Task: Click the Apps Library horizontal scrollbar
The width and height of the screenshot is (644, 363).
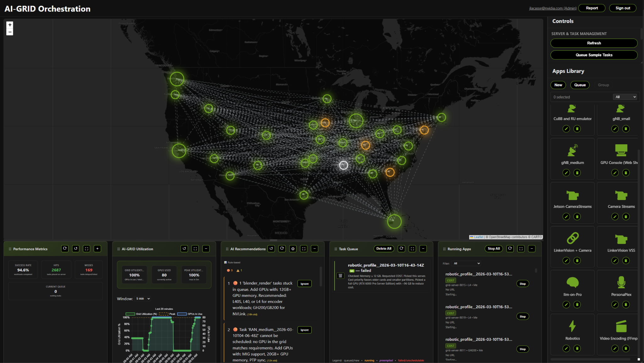Action: pyautogui.click(x=590, y=359)
